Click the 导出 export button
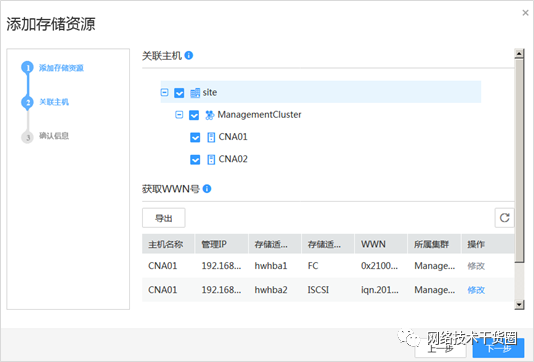The height and width of the screenshot is (362, 534). pos(164,218)
